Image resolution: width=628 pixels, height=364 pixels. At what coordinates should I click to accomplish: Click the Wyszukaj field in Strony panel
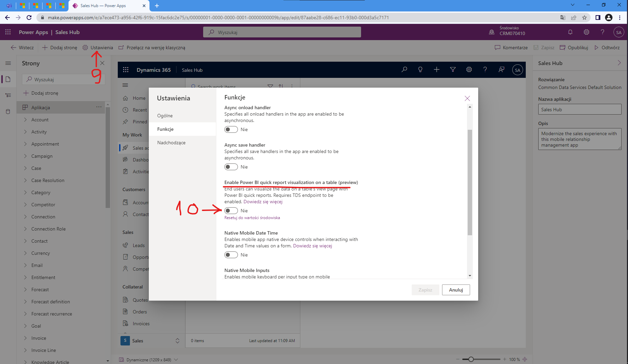[64, 79]
